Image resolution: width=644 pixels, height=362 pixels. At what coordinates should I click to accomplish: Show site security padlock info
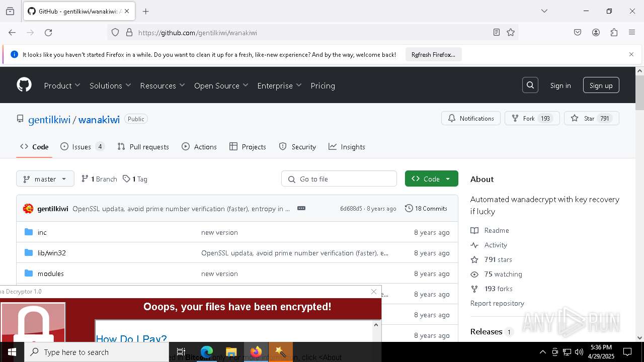[x=129, y=32]
